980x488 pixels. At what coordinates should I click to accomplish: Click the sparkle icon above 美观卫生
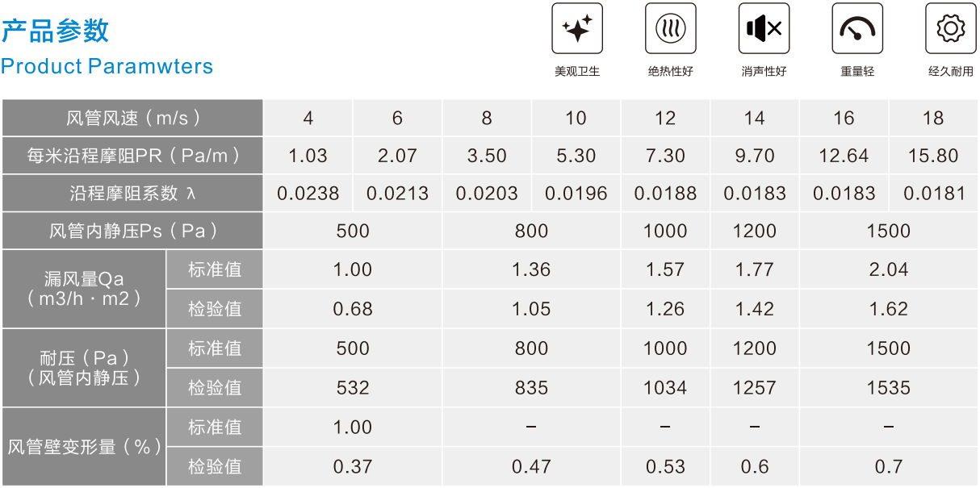(x=577, y=28)
